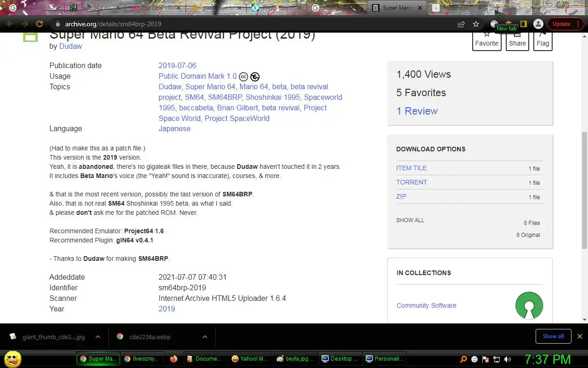
Task: Go back with the browser back arrow
Action: pyautogui.click(x=10, y=24)
